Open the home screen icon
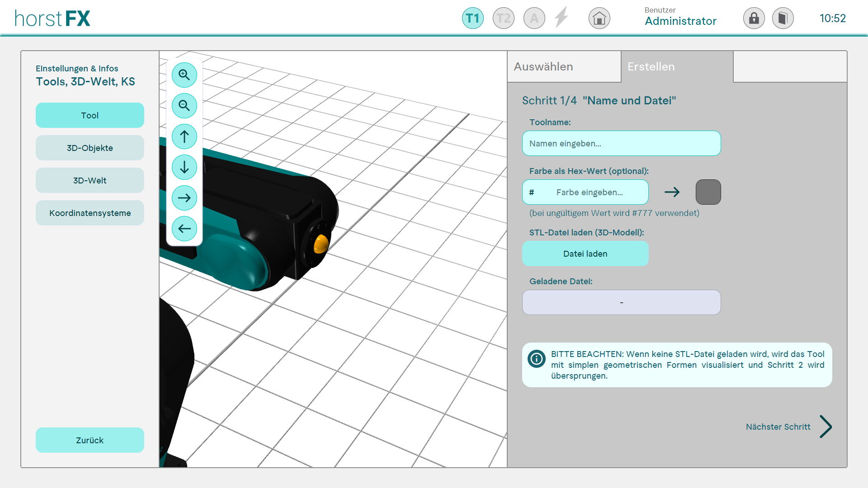 click(x=599, y=19)
